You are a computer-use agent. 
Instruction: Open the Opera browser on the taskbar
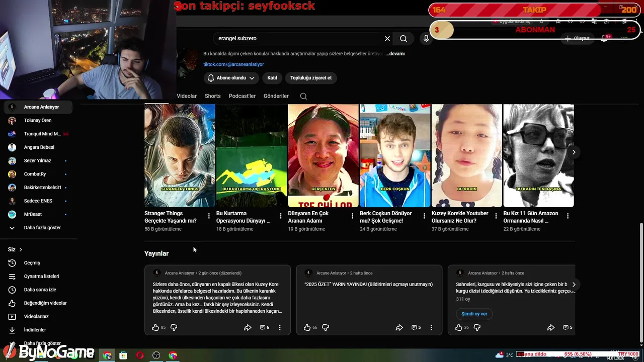140,355
